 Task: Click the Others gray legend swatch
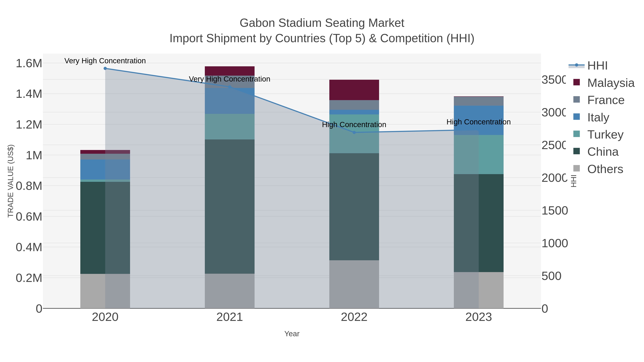[x=577, y=168]
